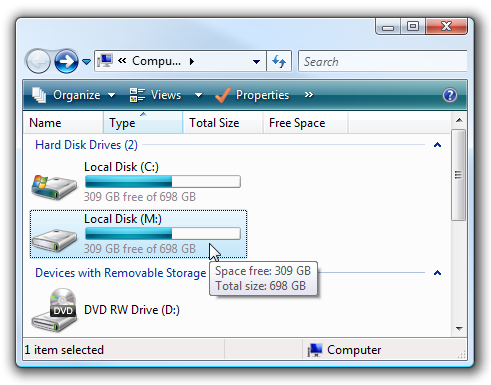Click the scrollbar down arrow

click(459, 329)
